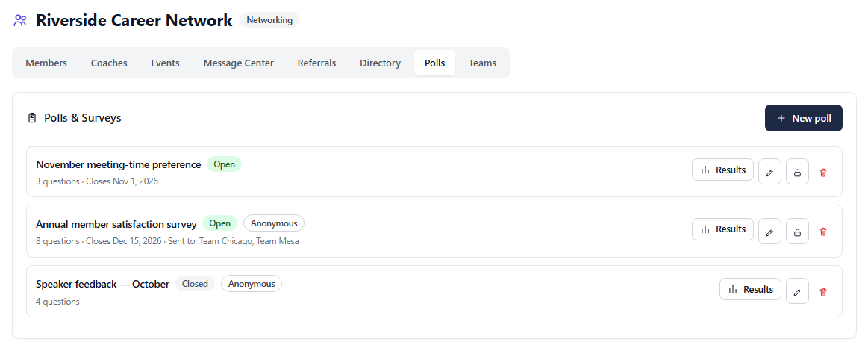
Task: Click the Anonymous badge on Annual member survey
Action: click(274, 223)
